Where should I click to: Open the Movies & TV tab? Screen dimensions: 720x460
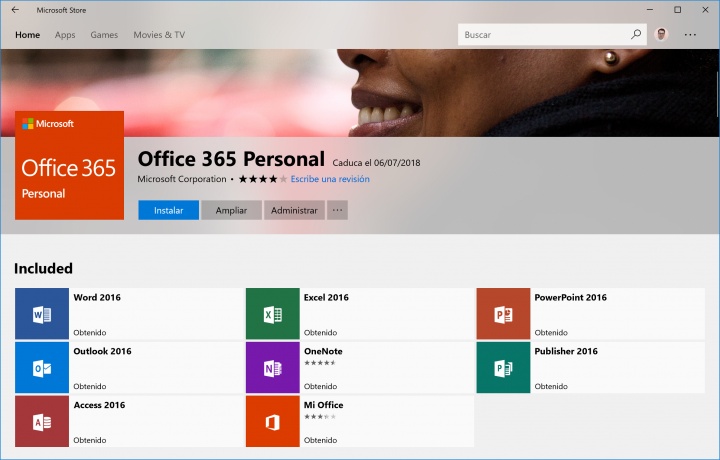[159, 35]
